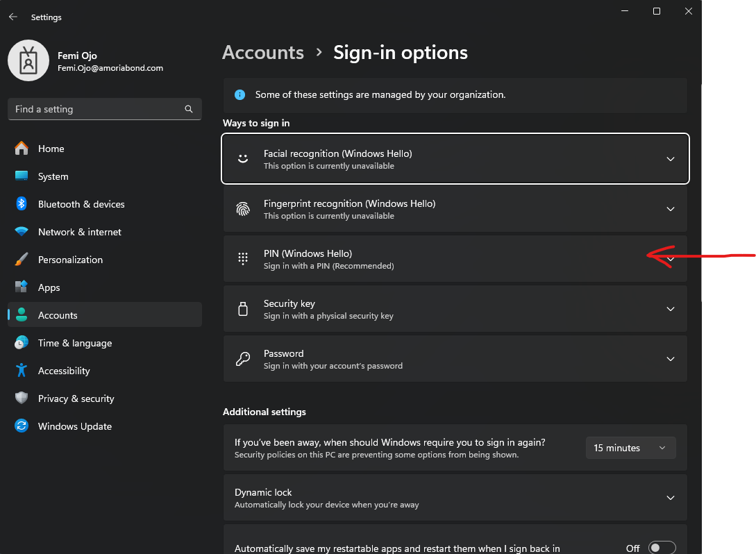Click the back arrow in Settings

tap(13, 17)
